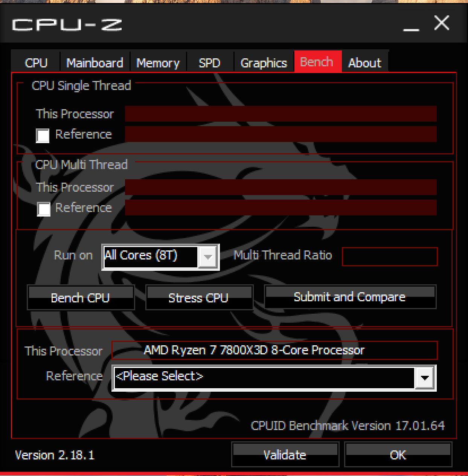Start the Bench CPU button

tap(81, 297)
